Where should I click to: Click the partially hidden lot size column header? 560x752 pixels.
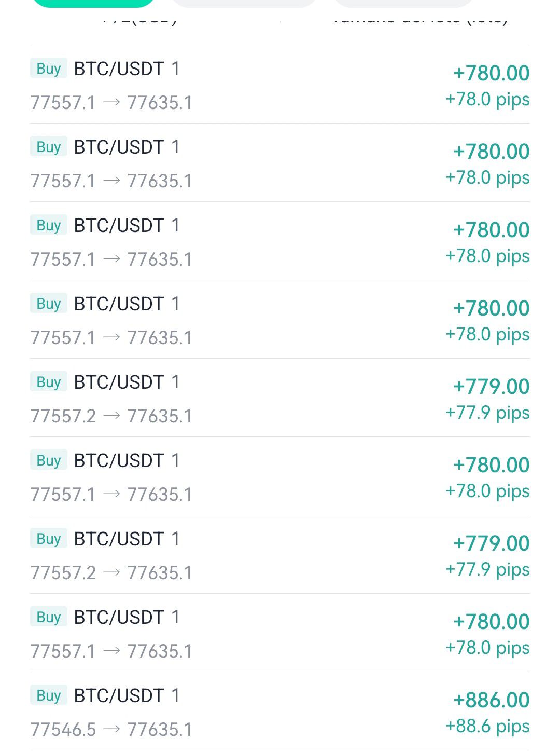[x=419, y=21]
